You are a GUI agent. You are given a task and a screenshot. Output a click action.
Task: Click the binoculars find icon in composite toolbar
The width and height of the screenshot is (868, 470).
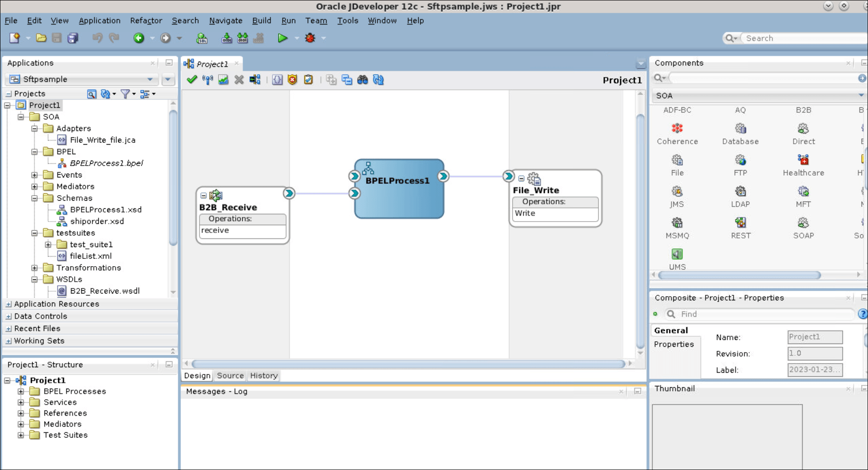[x=362, y=80]
